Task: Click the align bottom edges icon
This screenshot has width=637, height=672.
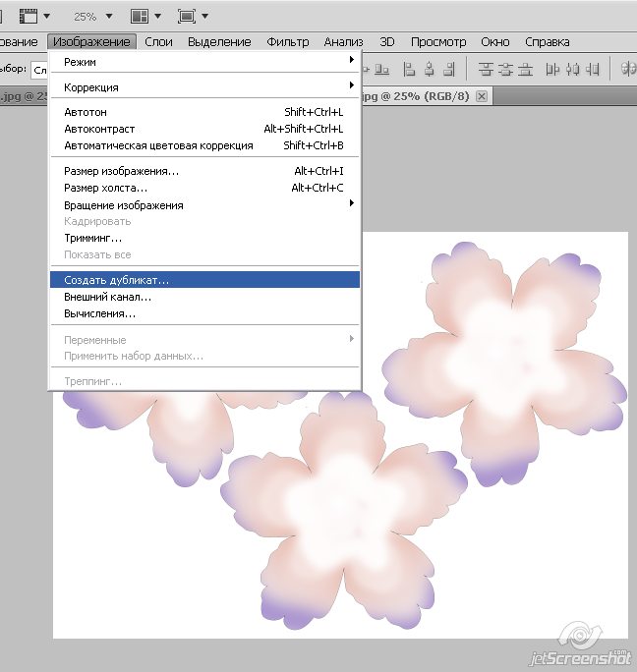Action: pos(382,69)
